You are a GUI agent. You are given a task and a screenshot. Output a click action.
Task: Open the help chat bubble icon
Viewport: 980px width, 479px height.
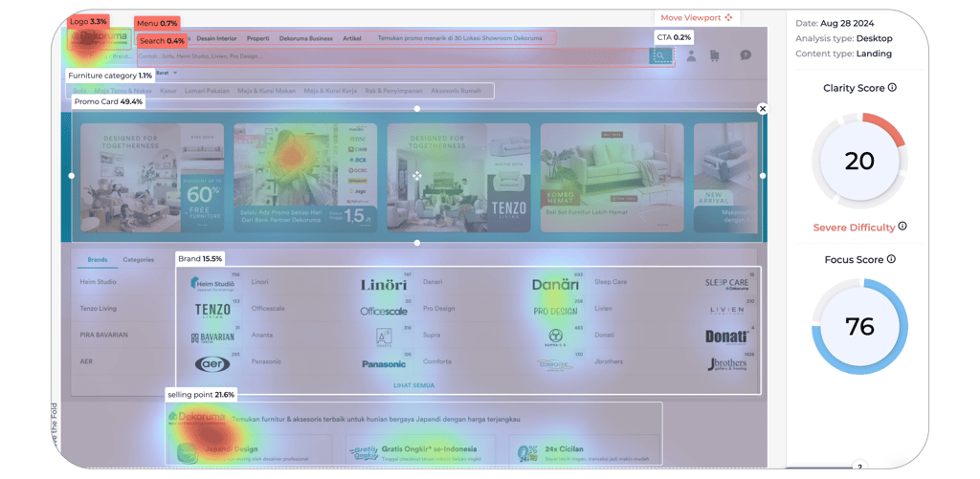745,54
